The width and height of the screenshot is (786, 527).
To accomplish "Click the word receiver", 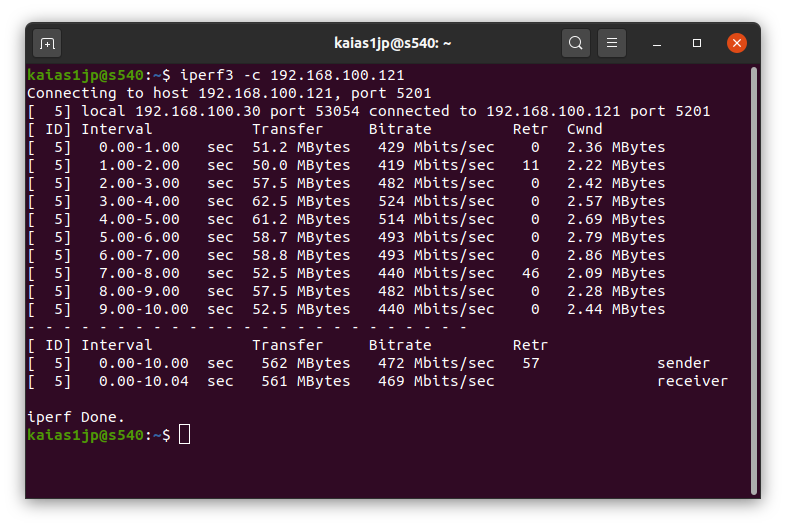I will pyautogui.click(x=692, y=382).
